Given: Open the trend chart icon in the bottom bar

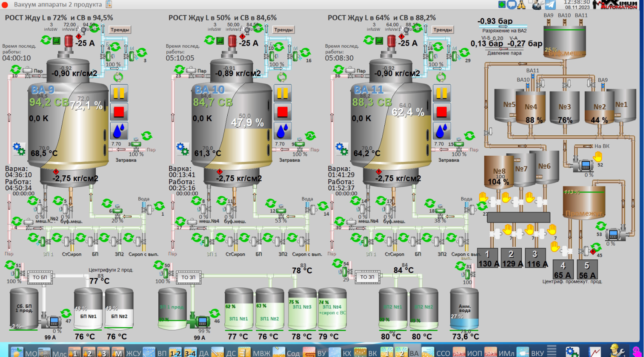Looking at the screenshot, I should [x=595, y=351].
